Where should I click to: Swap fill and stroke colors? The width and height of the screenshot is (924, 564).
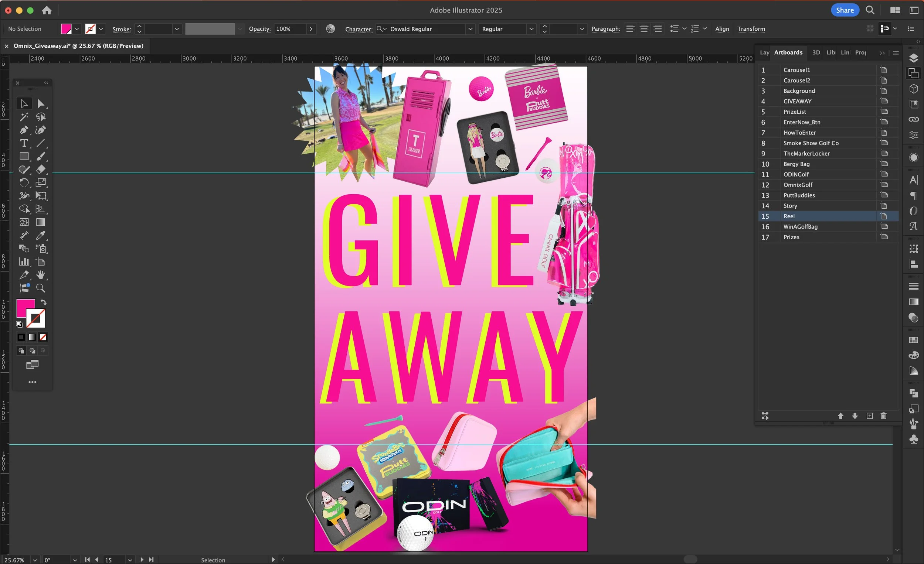tap(44, 302)
